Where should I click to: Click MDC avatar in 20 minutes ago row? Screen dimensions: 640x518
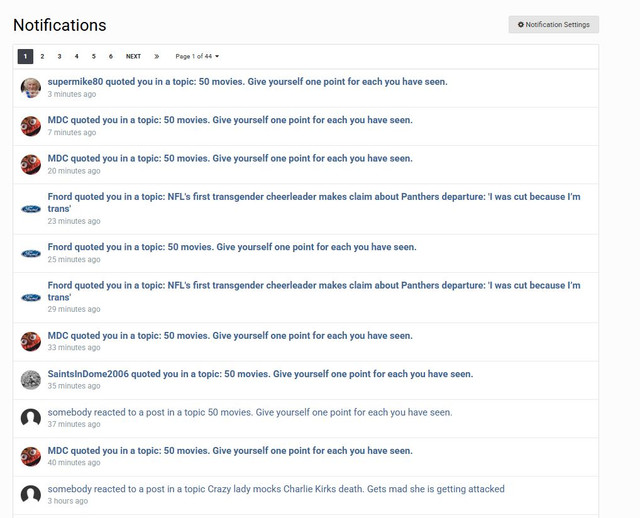pos(31,165)
